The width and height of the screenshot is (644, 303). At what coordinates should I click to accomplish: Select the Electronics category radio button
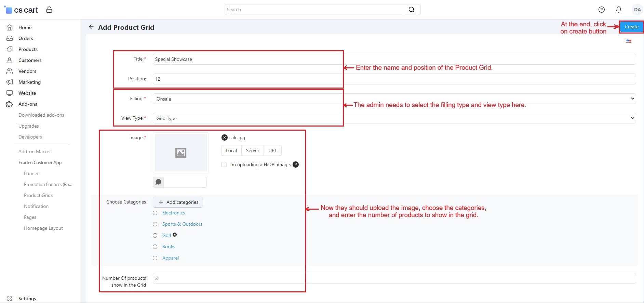(x=155, y=213)
